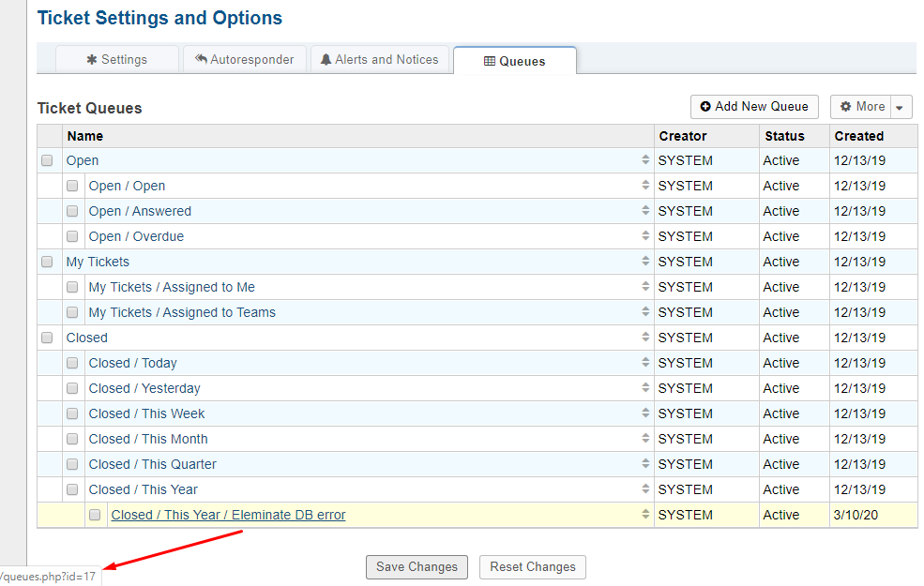924x586 pixels.
Task: Click the sort handle icon in the Closed / This Year row
Action: point(645,488)
